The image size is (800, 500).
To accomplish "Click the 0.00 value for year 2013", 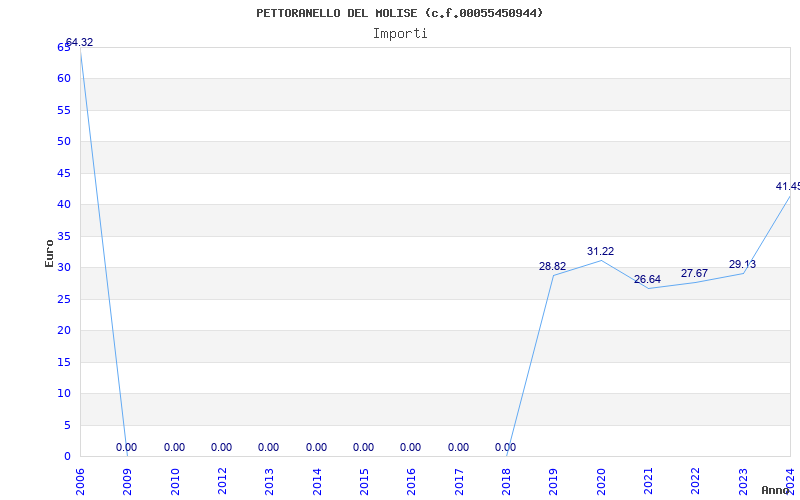I will pyautogui.click(x=268, y=447).
